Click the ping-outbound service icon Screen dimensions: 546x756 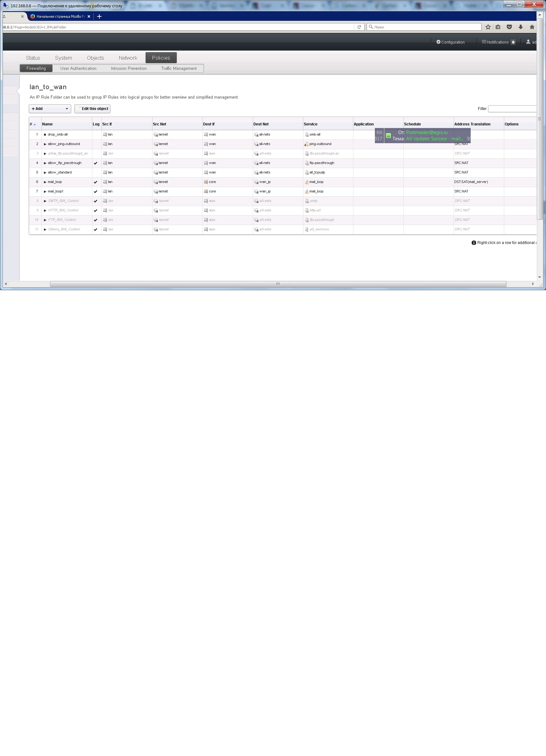307,144
